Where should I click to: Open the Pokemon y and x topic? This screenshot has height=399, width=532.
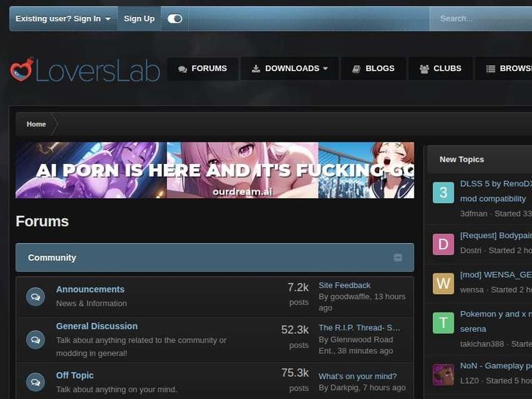pyautogui.click(x=496, y=321)
